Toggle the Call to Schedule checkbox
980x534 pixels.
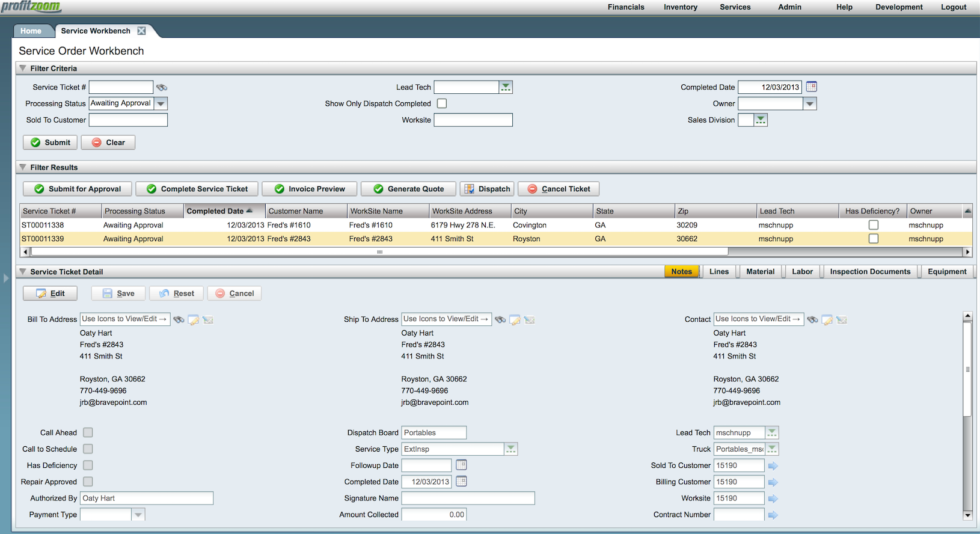click(88, 449)
